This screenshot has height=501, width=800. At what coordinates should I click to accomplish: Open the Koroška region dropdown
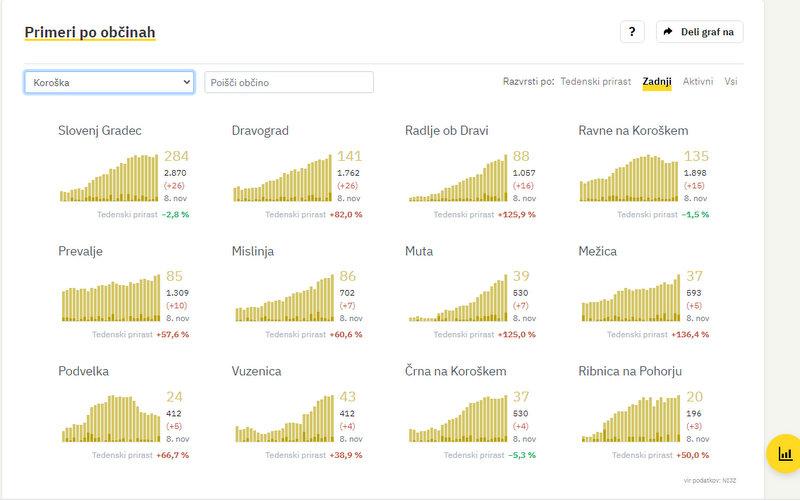pos(109,82)
